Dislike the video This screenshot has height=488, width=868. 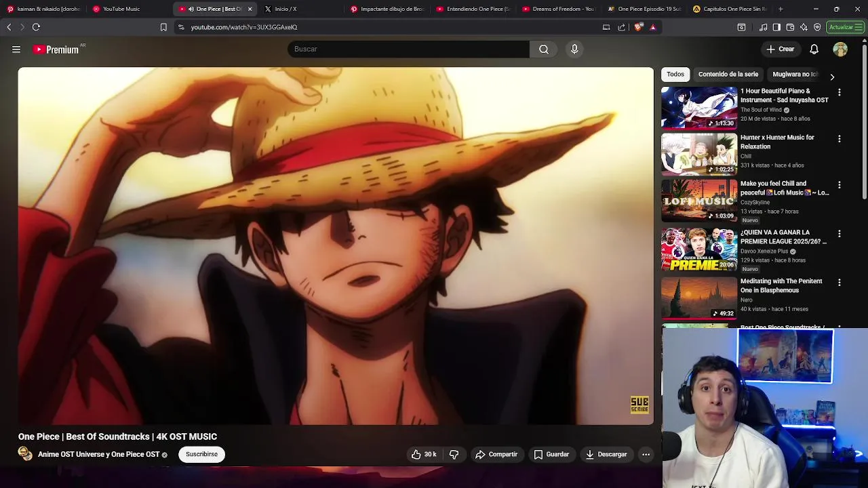(454, 454)
